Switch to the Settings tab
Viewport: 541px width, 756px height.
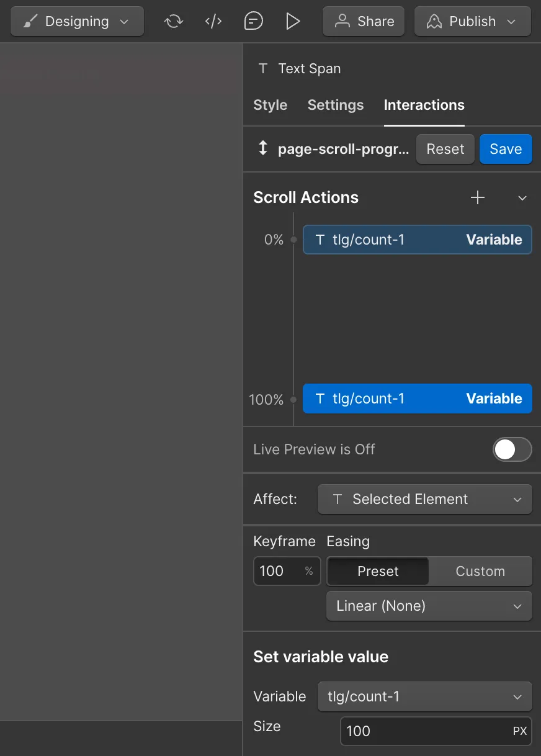pos(336,105)
